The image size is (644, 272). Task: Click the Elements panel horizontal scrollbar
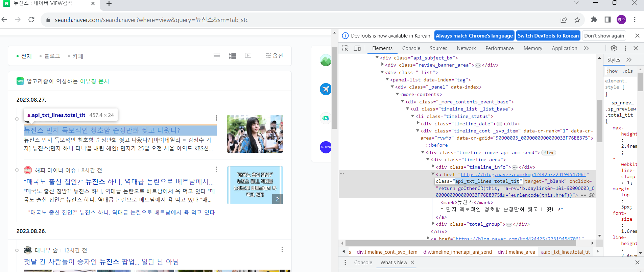tap(460, 243)
